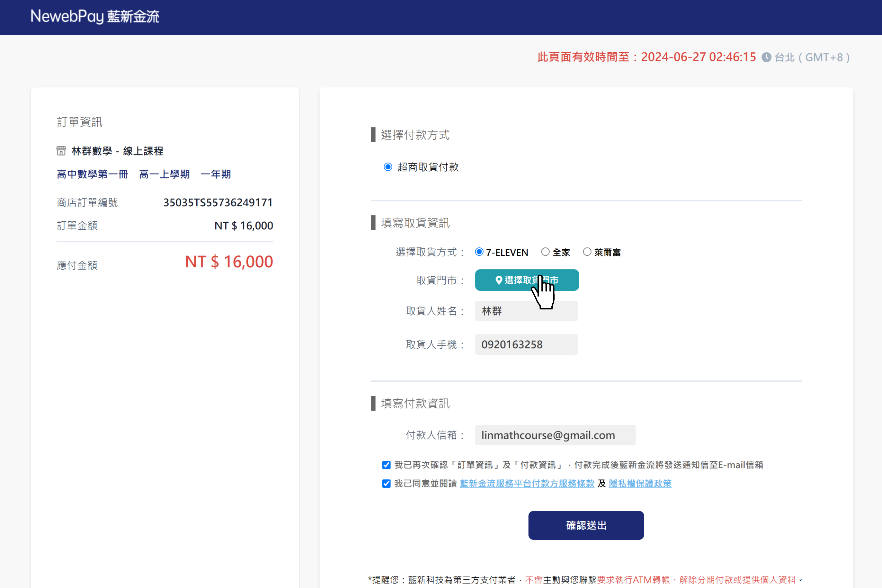
Task: Click the 商店訂單編號 label
Action: click(x=87, y=202)
